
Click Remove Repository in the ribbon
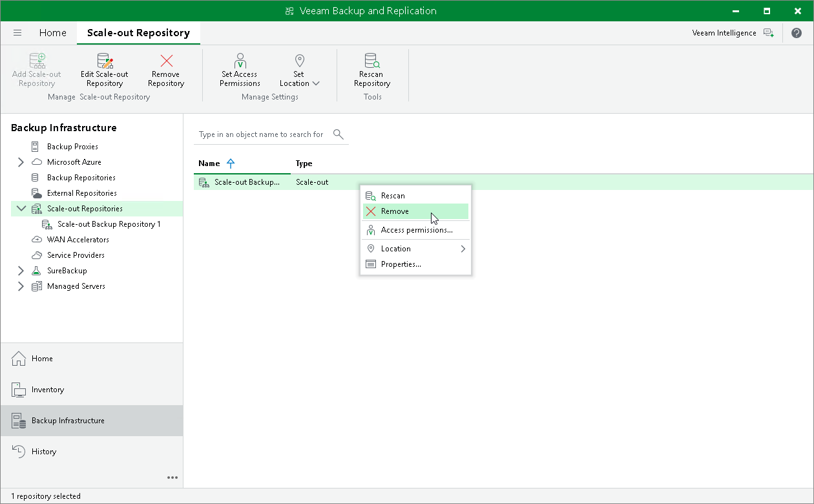pyautogui.click(x=166, y=70)
